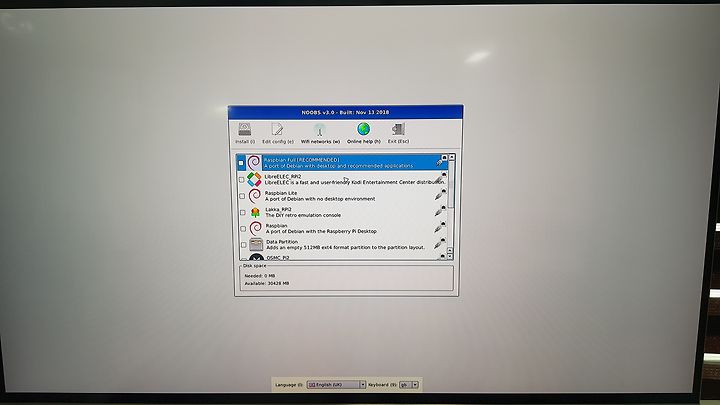Click the Lakka_RPi2 flower logo
The width and height of the screenshot is (720, 405).
pyautogui.click(x=255, y=212)
